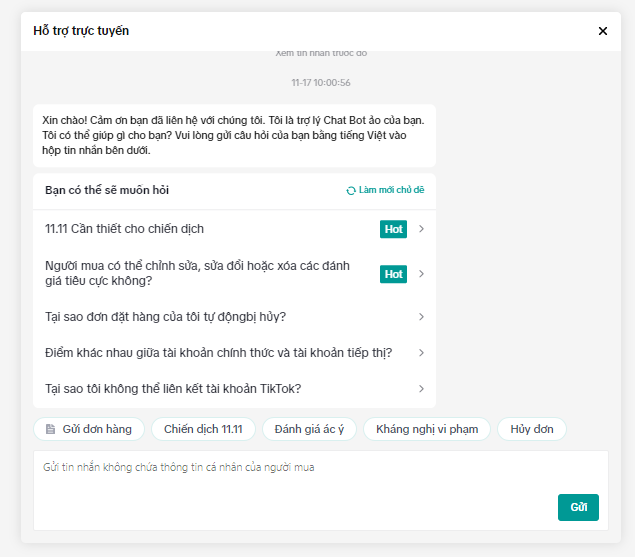Open question about linking TikTok account
The width and height of the screenshot is (635, 557).
173,389
